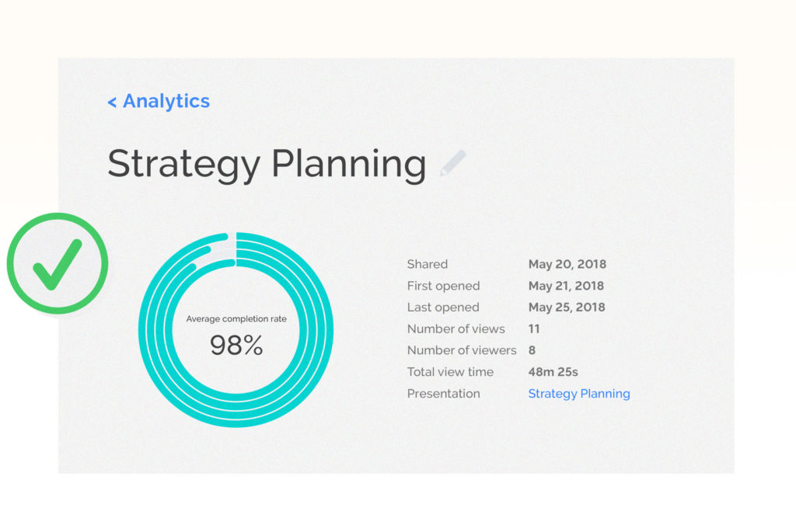This screenshot has height=532, width=796.
Task: Click the First opened date May 21, 2018
Action: tap(566, 286)
